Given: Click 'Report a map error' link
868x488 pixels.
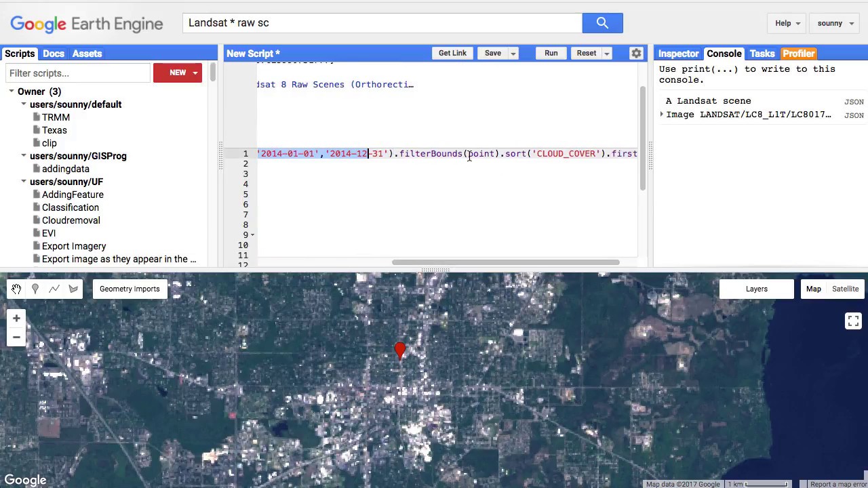Looking at the screenshot, I should (x=838, y=484).
